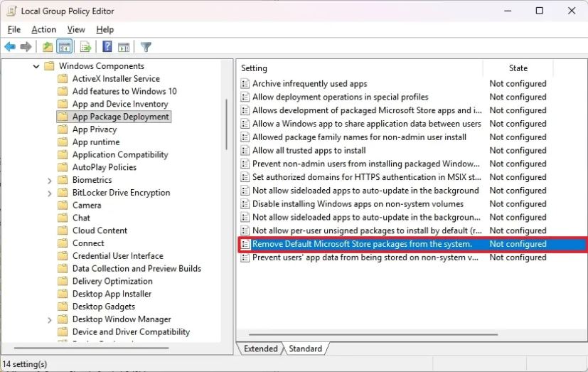This screenshot has width=588, height=372.
Task: Expand the Desktop Window Manager node
Action: click(x=50, y=319)
